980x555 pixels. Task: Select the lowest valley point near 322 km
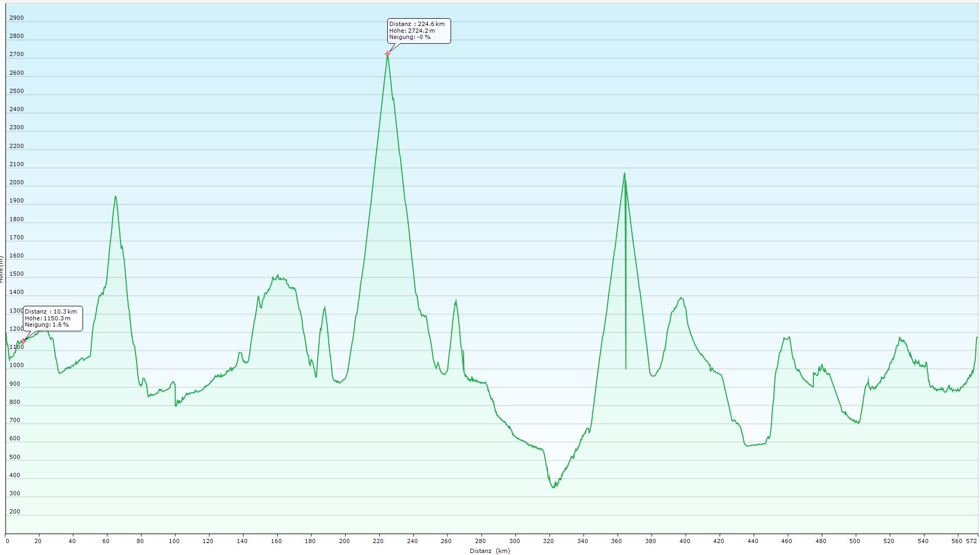point(553,488)
